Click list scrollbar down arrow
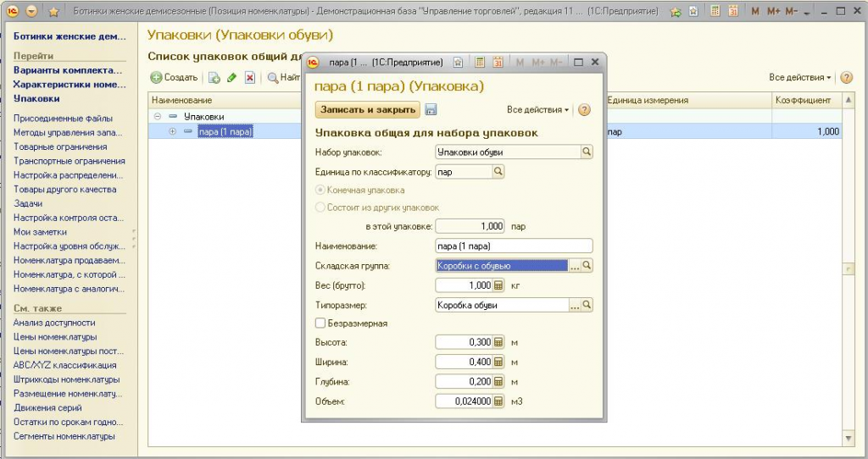The width and height of the screenshot is (868, 459). click(848, 439)
